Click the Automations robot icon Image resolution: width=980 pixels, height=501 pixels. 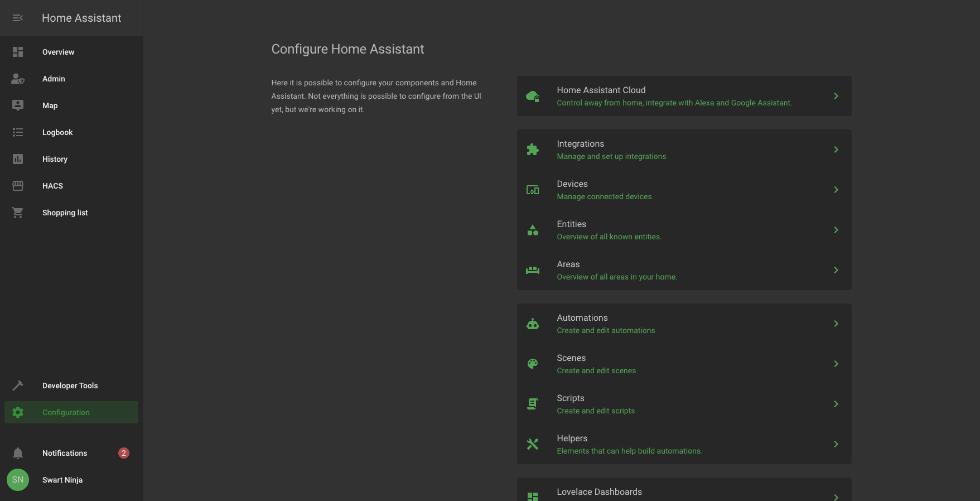[533, 324]
